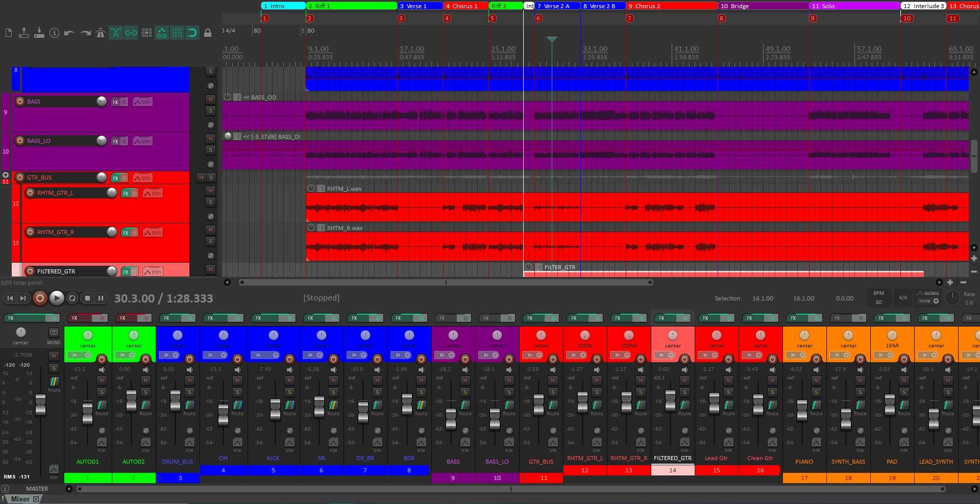Screen dimensions: 980x504
Task: Select the Bridge region
Action: click(764, 6)
